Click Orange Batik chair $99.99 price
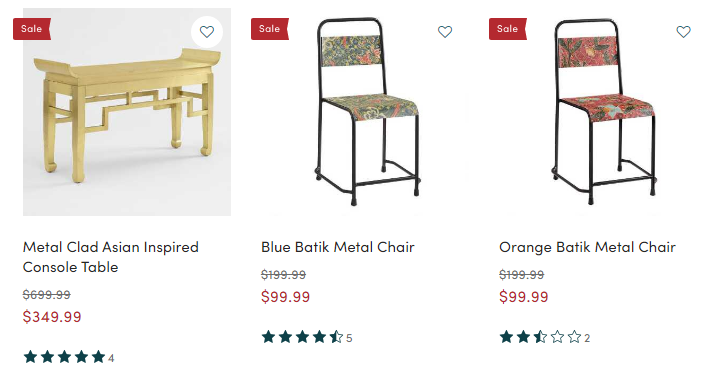The height and width of the screenshot is (389, 702). [x=524, y=297]
